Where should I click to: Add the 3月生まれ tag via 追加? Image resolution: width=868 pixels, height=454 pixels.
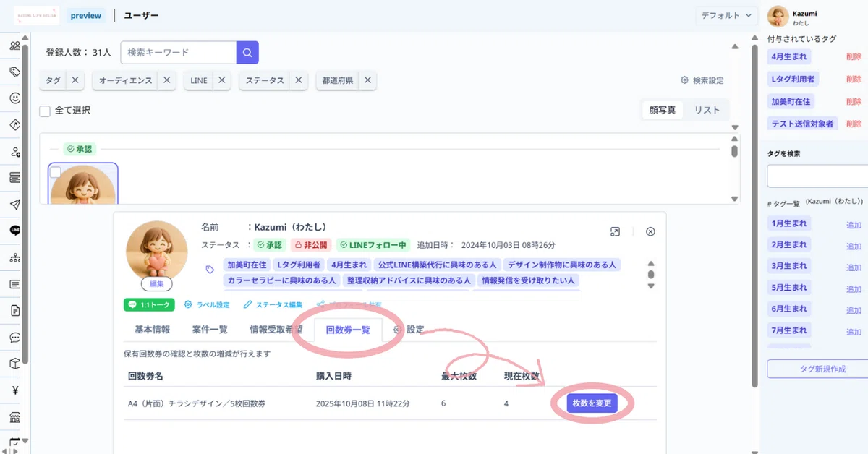coord(854,267)
